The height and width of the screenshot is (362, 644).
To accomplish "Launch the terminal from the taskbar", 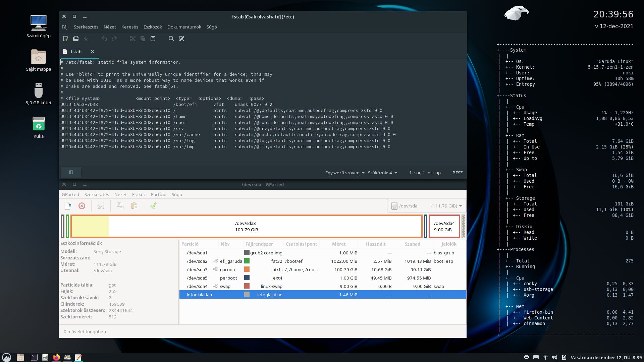I will pyautogui.click(x=34, y=357).
